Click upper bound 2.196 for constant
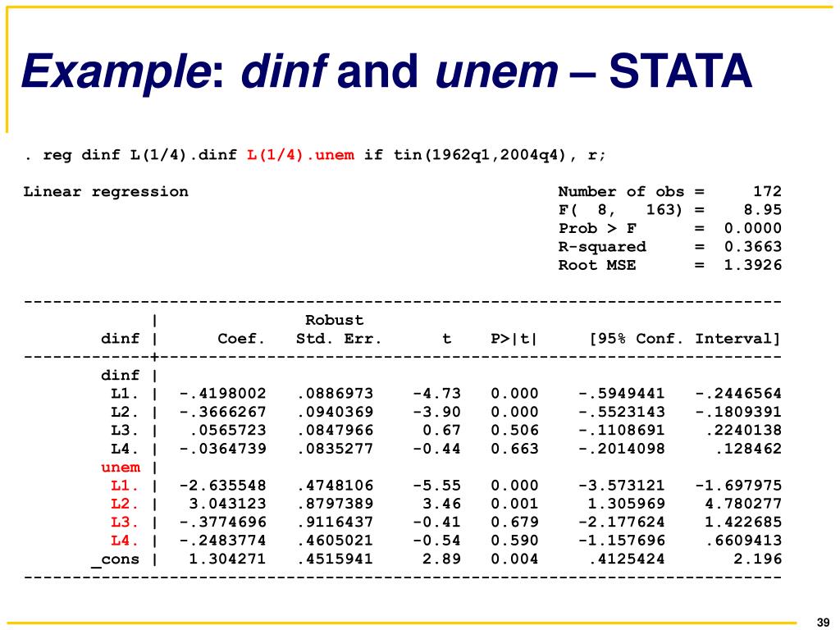This screenshot has width=840, height=630. point(757,559)
